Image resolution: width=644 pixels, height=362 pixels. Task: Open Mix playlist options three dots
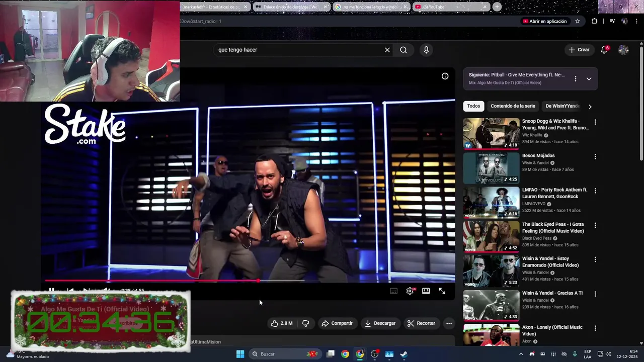point(576,79)
